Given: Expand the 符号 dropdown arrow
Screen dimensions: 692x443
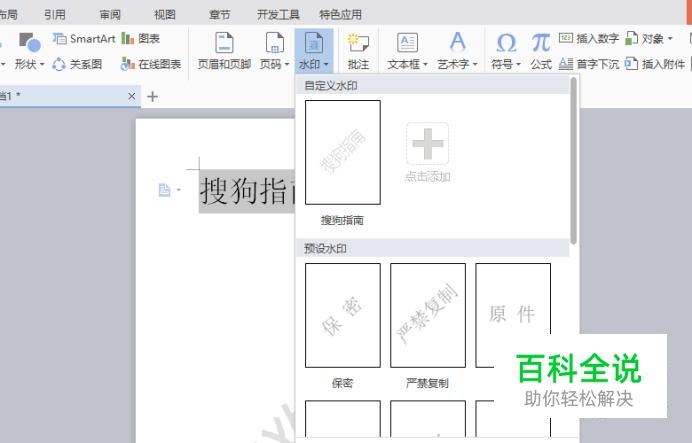Looking at the screenshot, I should 519,64.
